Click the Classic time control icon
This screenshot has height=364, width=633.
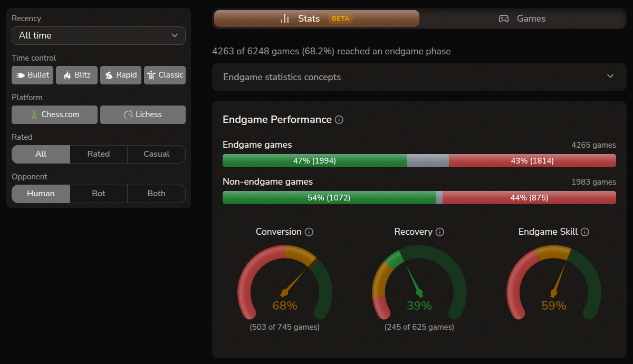(151, 75)
